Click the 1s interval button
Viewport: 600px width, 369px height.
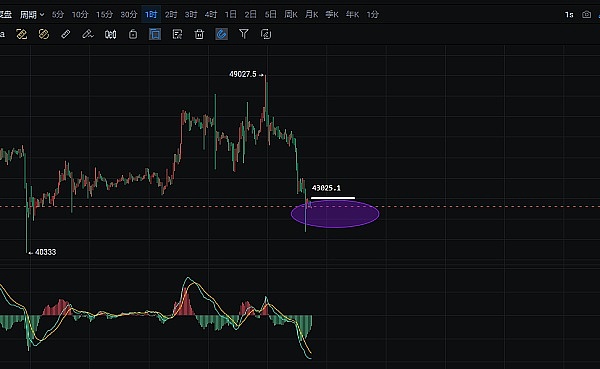(569, 15)
